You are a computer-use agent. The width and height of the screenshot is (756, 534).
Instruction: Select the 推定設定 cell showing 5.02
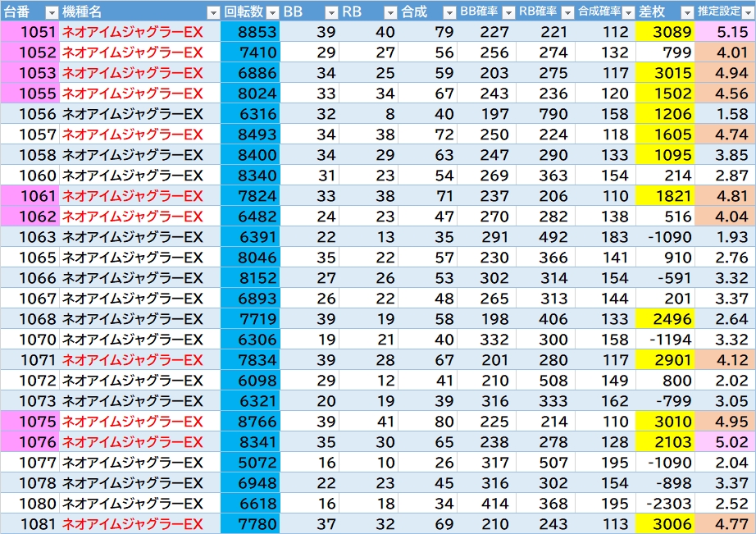725,442
